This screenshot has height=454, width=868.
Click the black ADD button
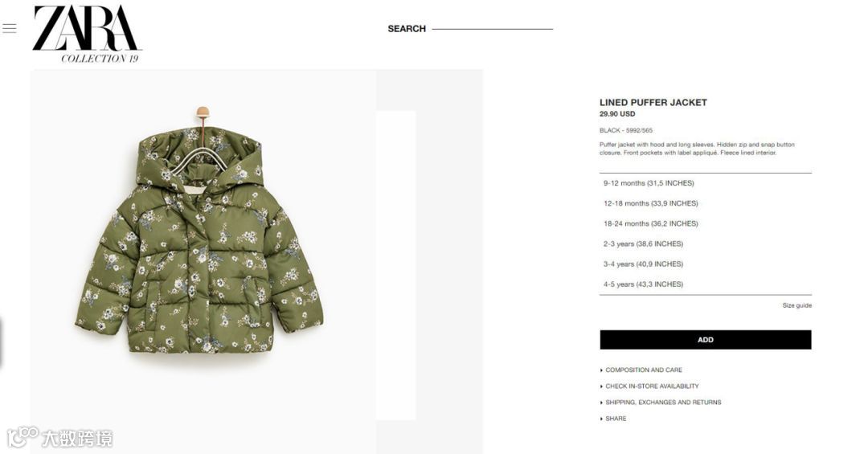click(706, 340)
